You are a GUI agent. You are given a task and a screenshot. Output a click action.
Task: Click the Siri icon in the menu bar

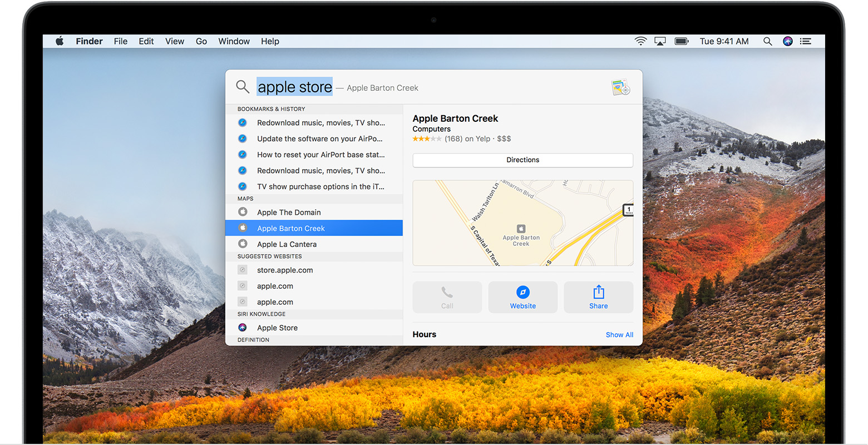[x=788, y=41]
